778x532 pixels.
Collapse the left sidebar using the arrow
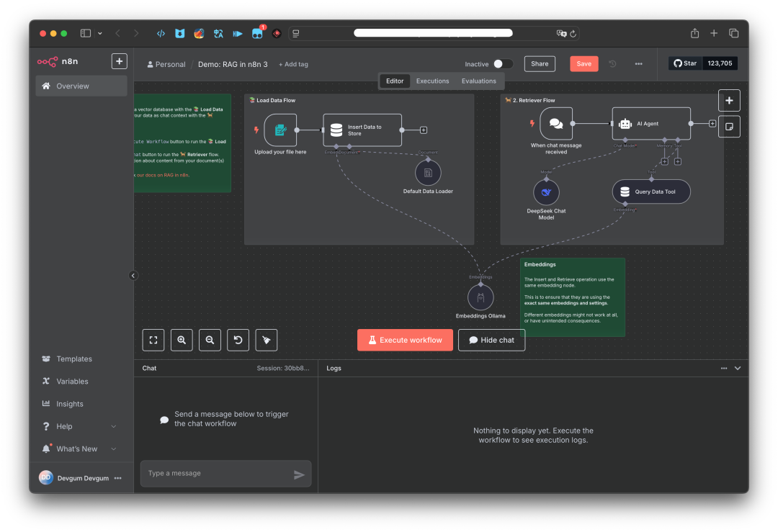click(133, 275)
